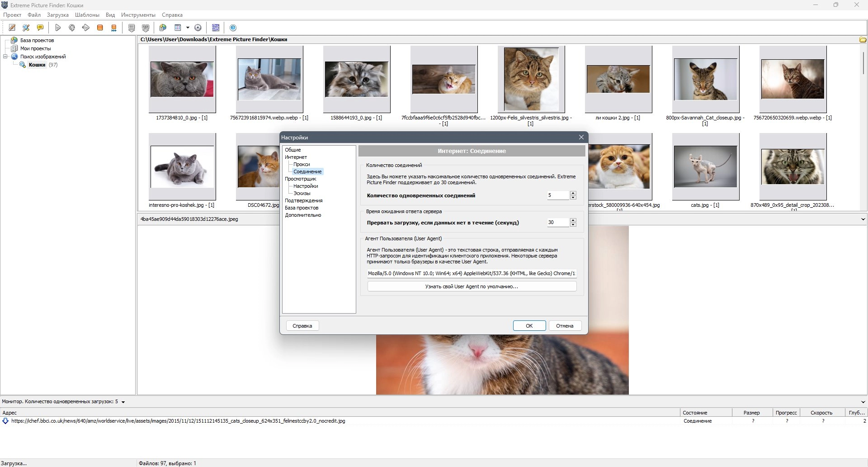Click the User Agent text field
Screen dimensions: 868x467
coord(472,273)
